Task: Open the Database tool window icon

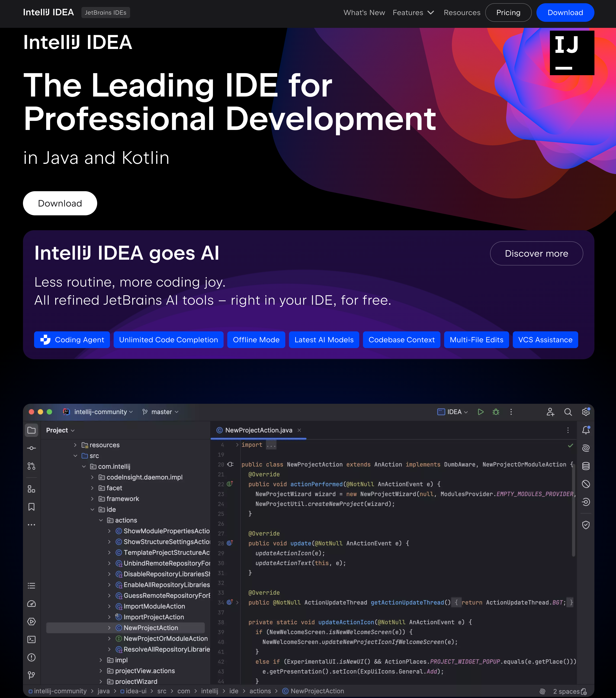Action: tap(586, 466)
